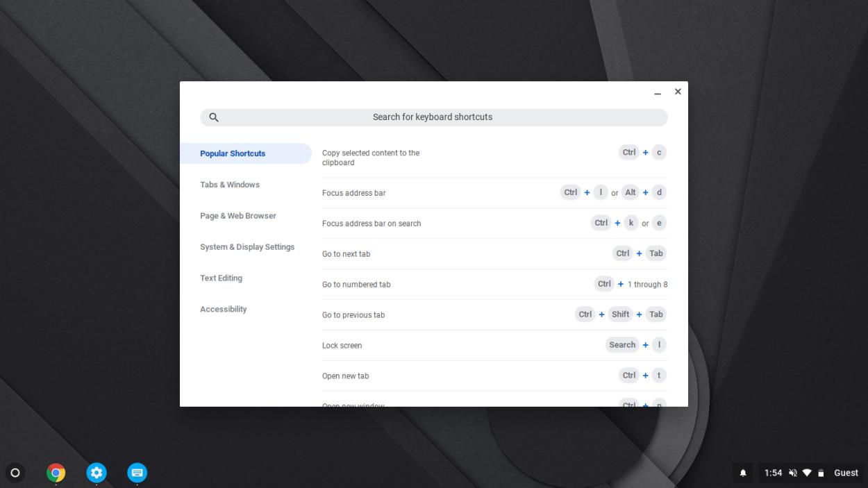
Task: Select the Popular Shortcuts category
Action: (233, 153)
